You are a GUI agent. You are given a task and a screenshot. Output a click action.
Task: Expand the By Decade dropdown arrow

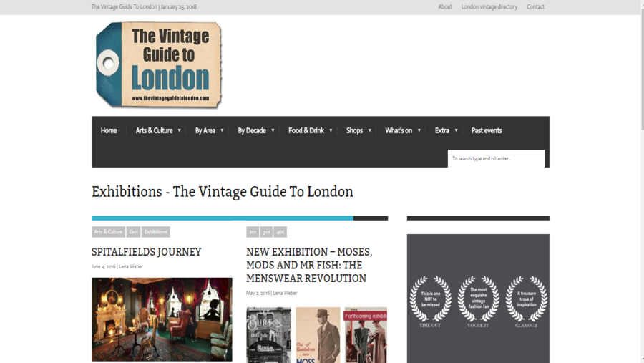[x=273, y=130]
